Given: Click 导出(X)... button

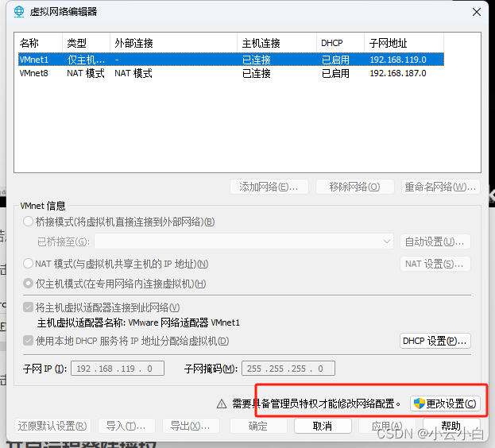Looking at the screenshot, I should point(191,426).
